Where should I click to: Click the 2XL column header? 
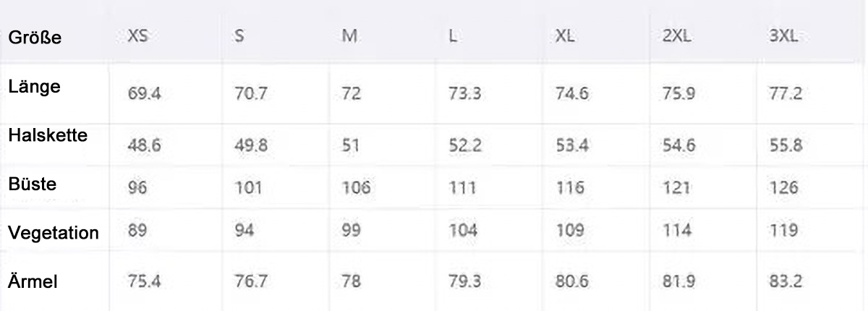click(x=676, y=36)
